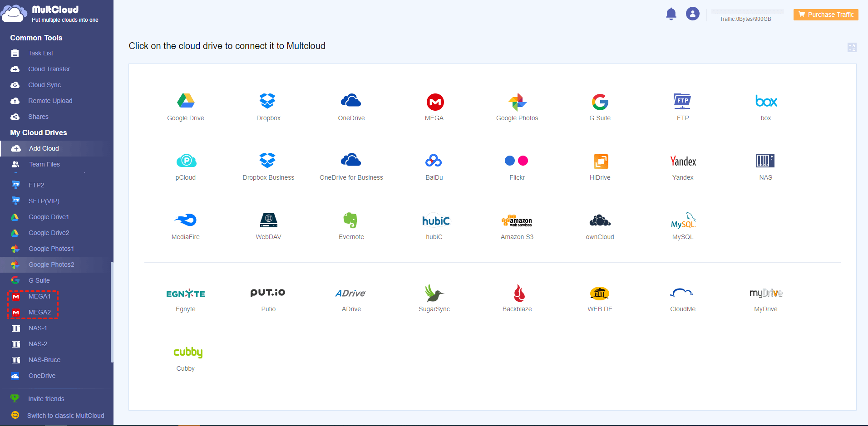Connect ownCloud server
This screenshot has height=426, width=868.
pyautogui.click(x=600, y=226)
